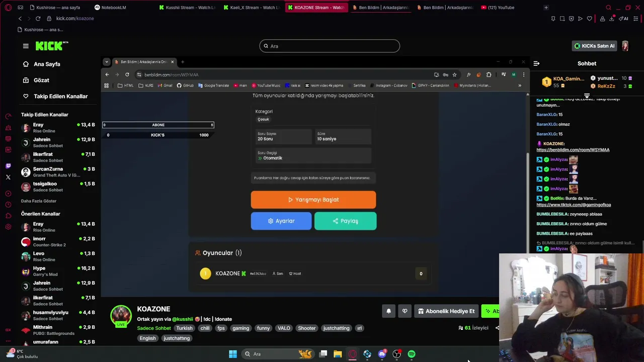644x362 pixels.
Task: Open Discord from the taskbar
Action: point(382,354)
